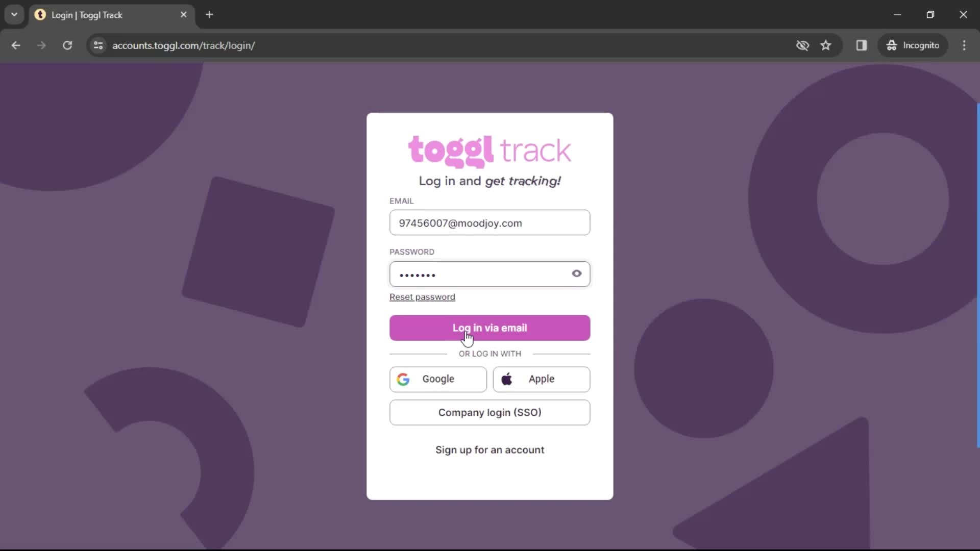980x551 pixels.
Task: Click the Sign up for an account link
Action: pyautogui.click(x=489, y=449)
